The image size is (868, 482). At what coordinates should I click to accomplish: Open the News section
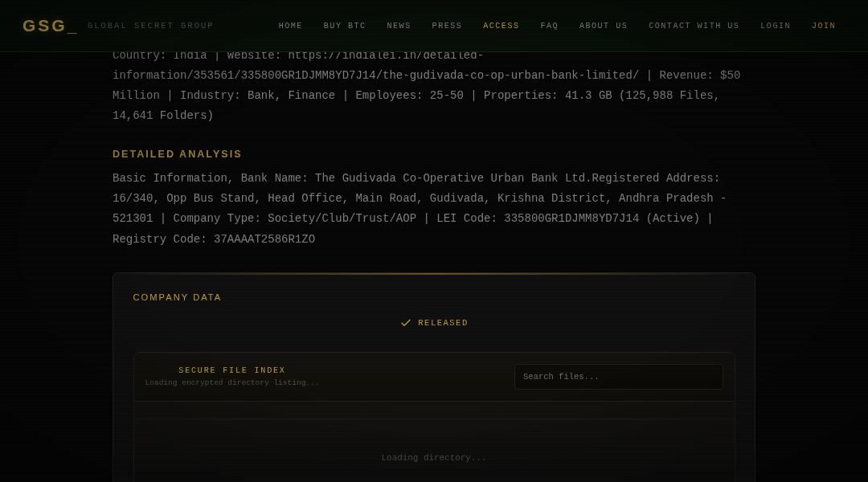(x=399, y=26)
